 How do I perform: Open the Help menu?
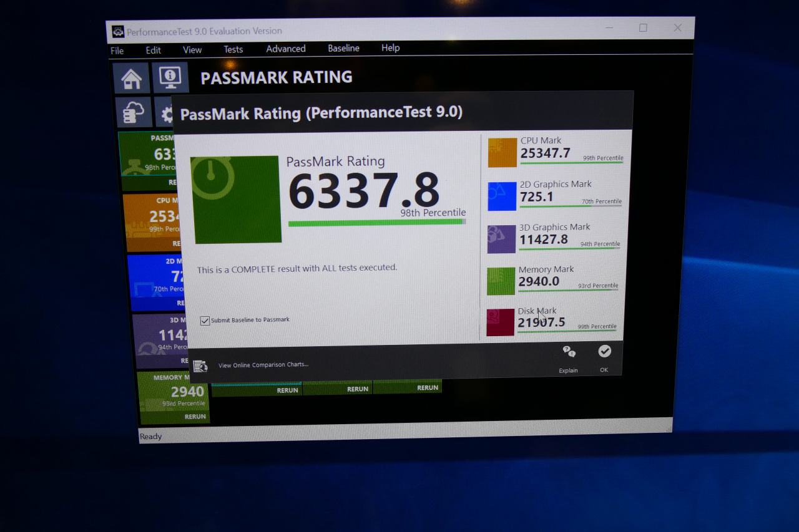391,47
